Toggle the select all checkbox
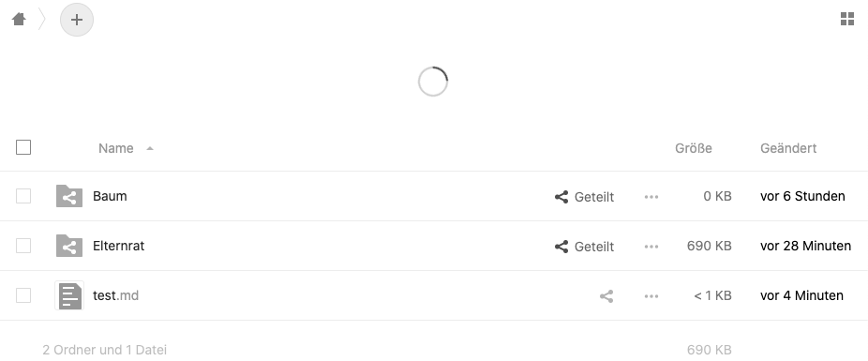The image size is (868, 361). point(23,147)
